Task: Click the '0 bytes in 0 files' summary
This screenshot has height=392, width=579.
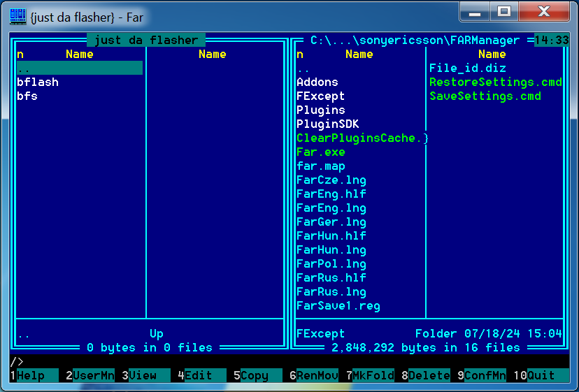Action: tap(150, 348)
